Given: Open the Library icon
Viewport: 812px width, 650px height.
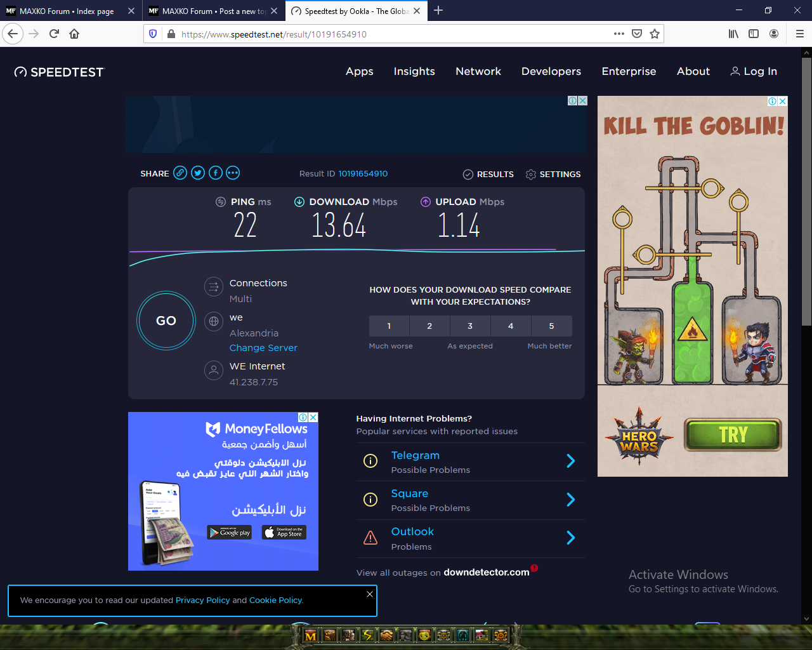Looking at the screenshot, I should tap(733, 34).
